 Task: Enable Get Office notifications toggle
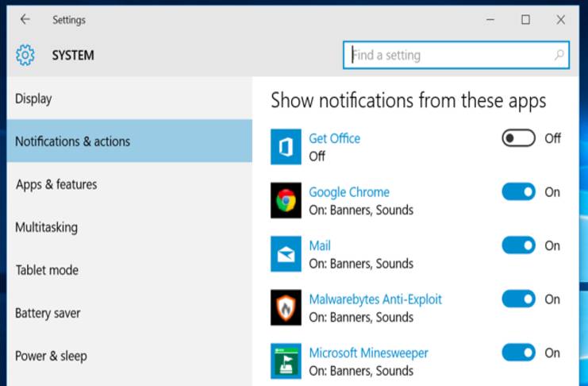click(x=519, y=138)
